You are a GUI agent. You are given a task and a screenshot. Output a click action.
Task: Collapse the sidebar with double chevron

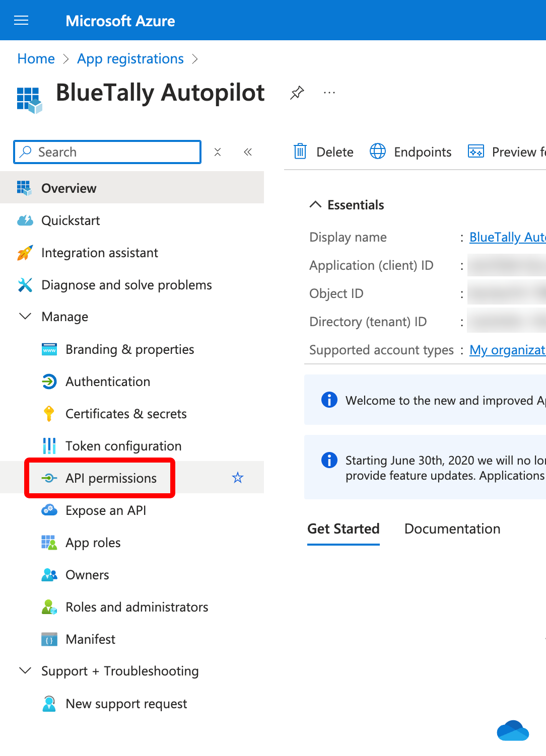tap(248, 152)
